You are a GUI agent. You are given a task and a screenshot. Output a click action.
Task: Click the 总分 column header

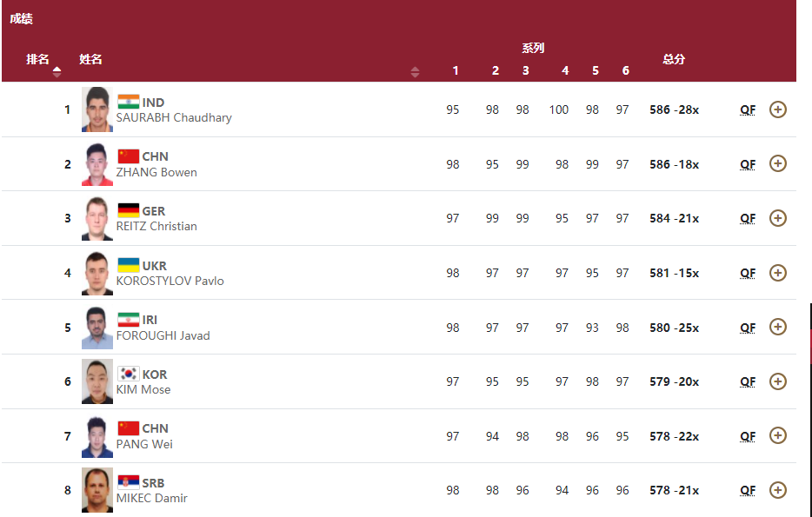point(674,59)
